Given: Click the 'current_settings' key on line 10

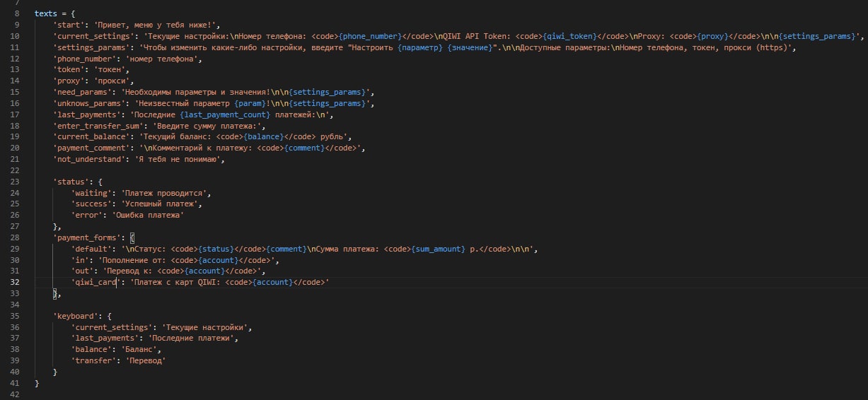Looking at the screenshot, I should click(95, 36).
